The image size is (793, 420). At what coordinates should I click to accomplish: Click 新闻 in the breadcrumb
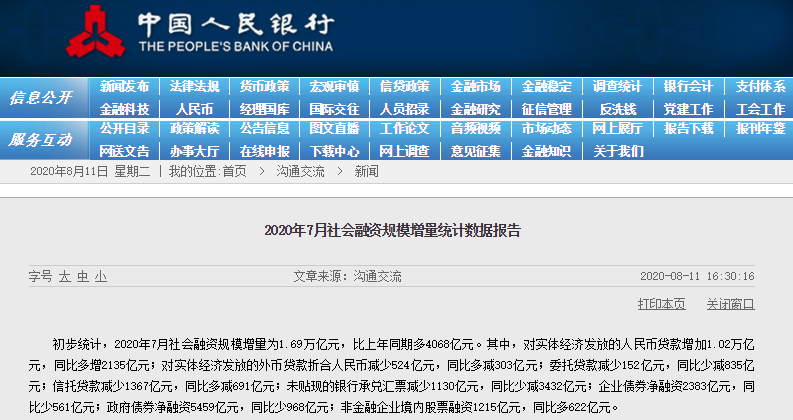(x=367, y=172)
